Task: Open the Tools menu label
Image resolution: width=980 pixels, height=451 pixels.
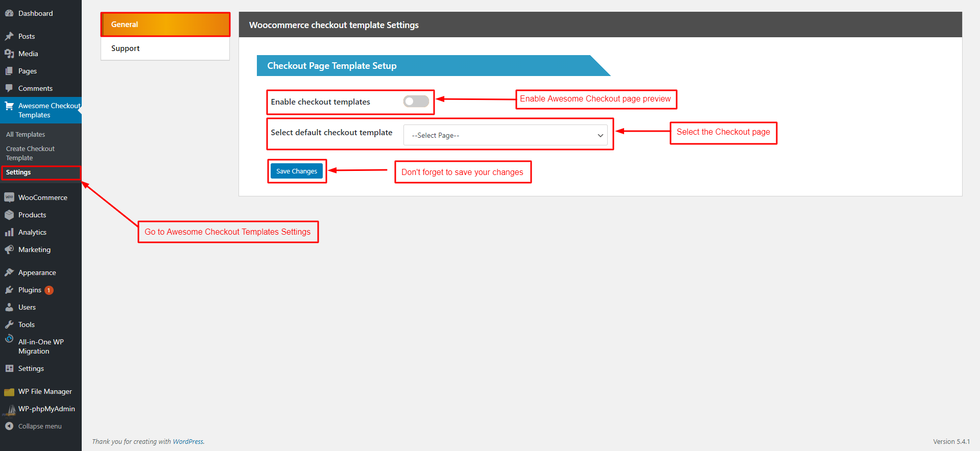Action: [x=27, y=324]
